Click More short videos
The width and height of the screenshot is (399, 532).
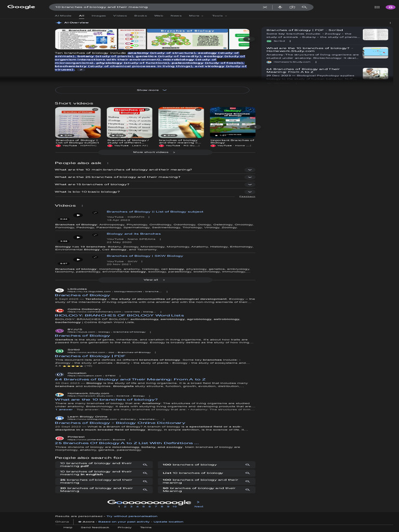[x=154, y=152]
